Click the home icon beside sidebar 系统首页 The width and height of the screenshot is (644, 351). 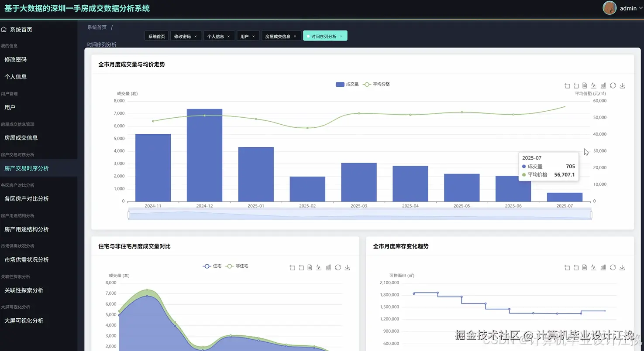pos(4,30)
